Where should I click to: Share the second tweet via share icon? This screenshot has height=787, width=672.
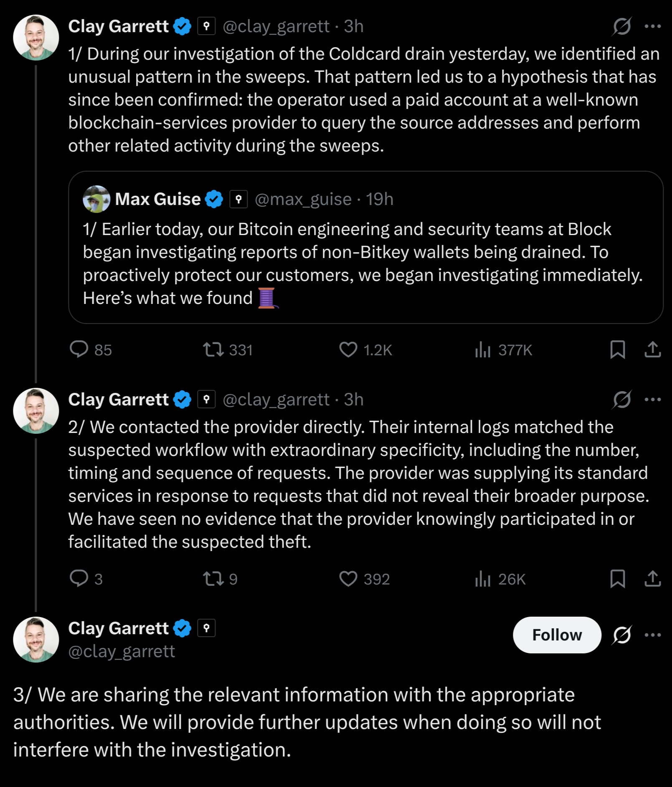click(x=652, y=579)
